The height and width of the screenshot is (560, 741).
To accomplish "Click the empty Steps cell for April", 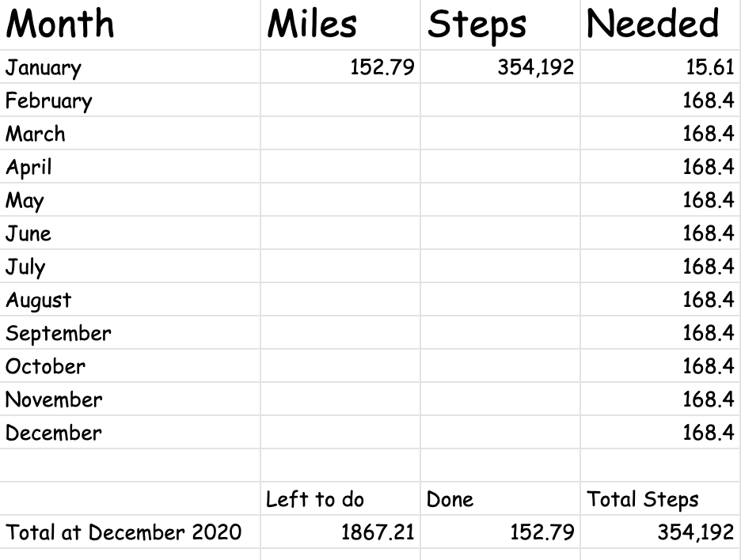I will [x=500, y=167].
